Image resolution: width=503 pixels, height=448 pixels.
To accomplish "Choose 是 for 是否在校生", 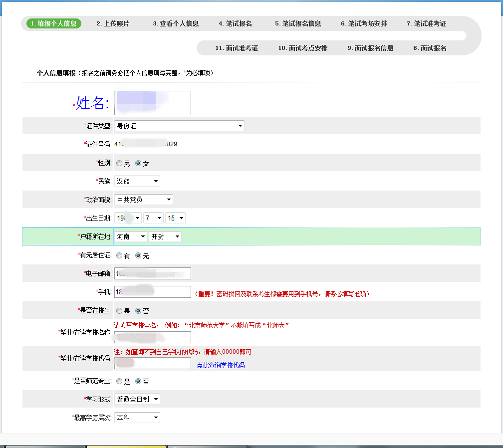I will [x=119, y=311].
